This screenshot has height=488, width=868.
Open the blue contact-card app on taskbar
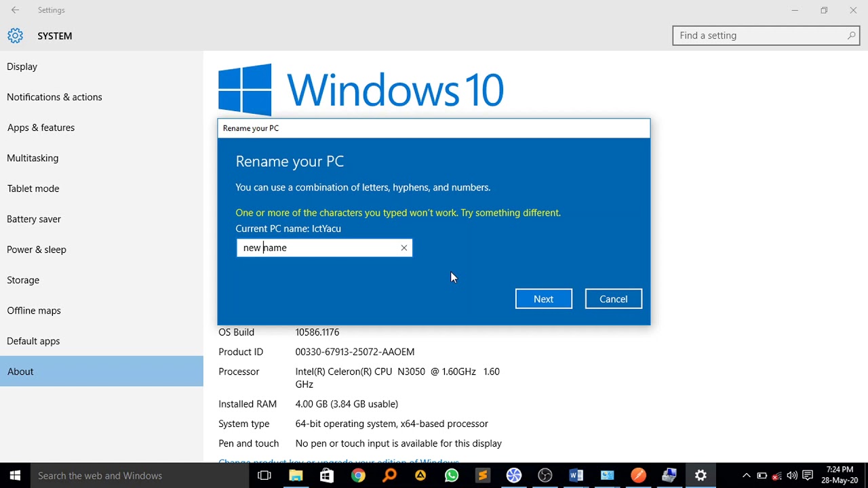[608, 476]
